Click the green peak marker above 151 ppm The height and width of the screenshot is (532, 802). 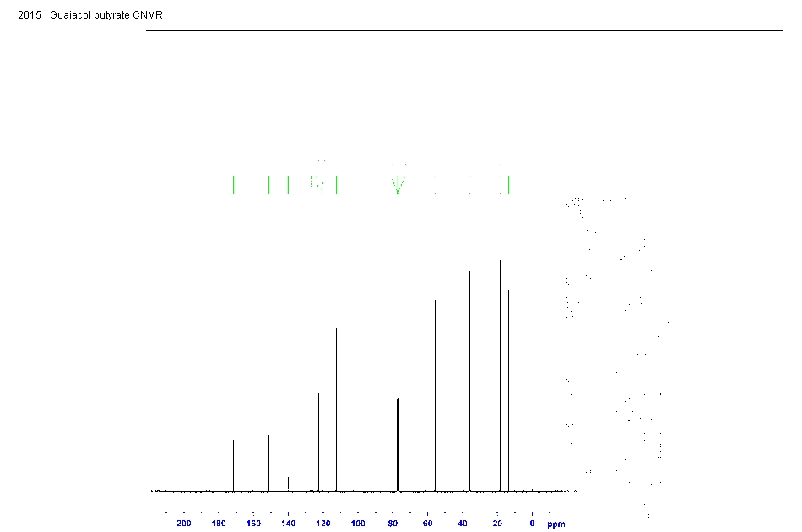(269, 185)
